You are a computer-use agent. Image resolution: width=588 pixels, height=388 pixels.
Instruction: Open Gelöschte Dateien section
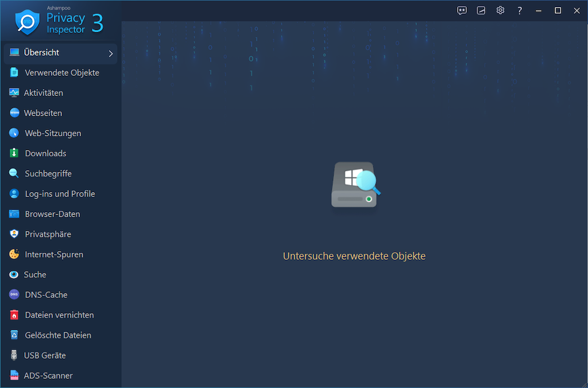point(58,335)
